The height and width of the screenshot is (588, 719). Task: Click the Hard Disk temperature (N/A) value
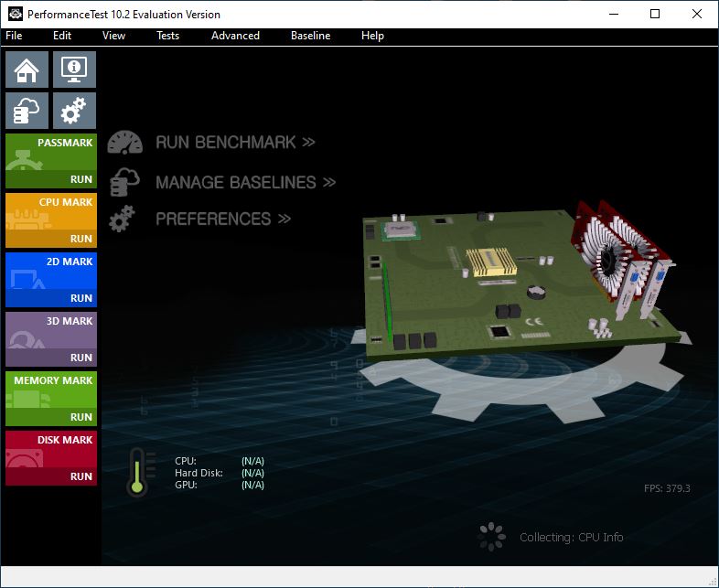click(x=252, y=473)
